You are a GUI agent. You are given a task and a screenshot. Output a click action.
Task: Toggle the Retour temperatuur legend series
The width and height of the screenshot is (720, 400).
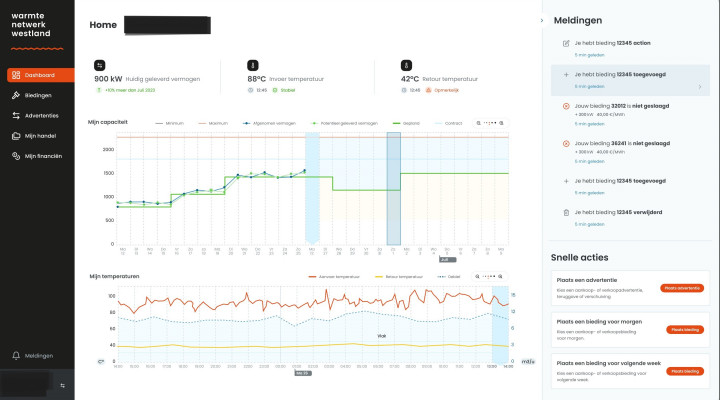(399, 276)
